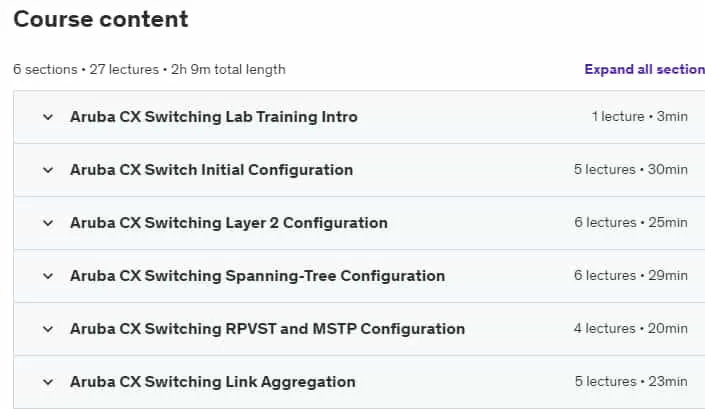This screenshot has width=705, height=409.
Task: Click the 1 lecture • 3min label
Action: [639, 116]
